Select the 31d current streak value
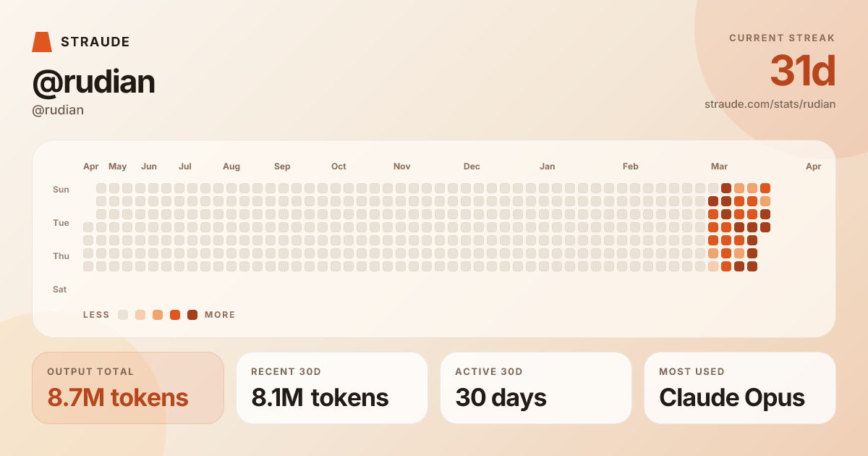This screenshot has width=868, height=456. pyautogui.click(x=802, y=71)
